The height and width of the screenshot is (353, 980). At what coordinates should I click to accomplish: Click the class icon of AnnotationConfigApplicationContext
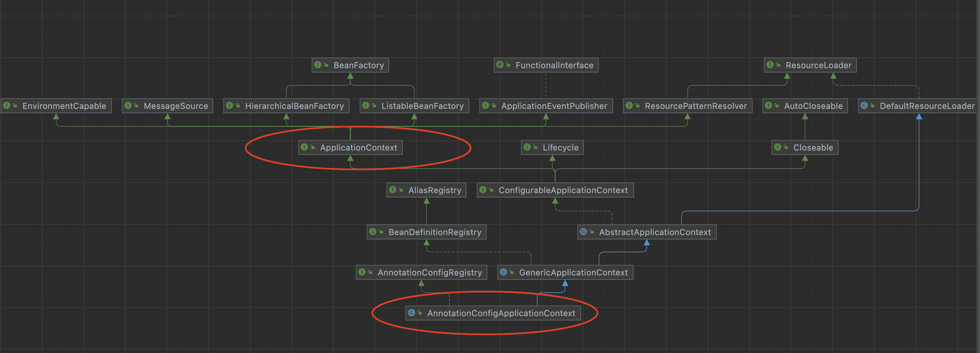412,313
